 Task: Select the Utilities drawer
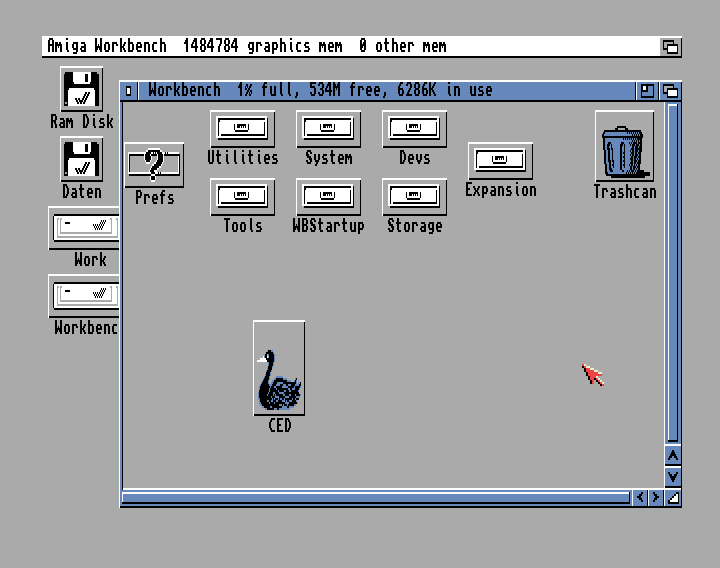[x=242, y=129]
